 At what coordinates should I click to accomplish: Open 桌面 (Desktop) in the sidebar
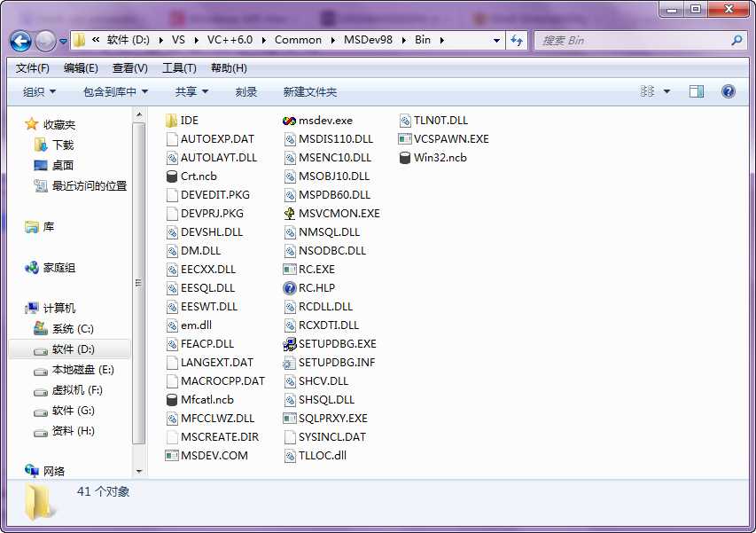[54, 166]
